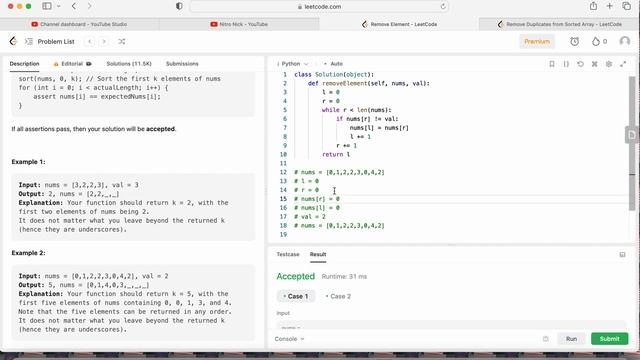640x360 pixels.
Task: Show Safari tab overview icon
Action: [626, 6]
